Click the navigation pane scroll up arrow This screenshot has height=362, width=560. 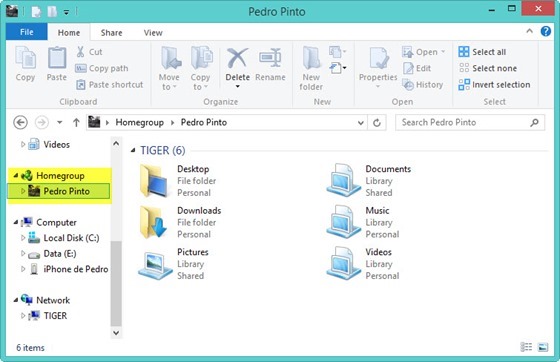(x=116, y=144)
